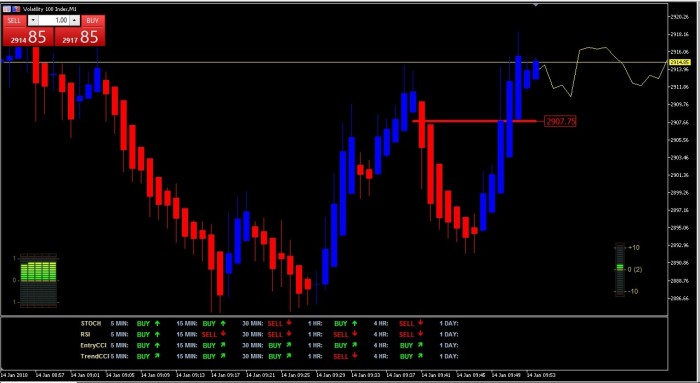
Task: Click the Volatility 100 Index,M1 chart title
Action: pos(50,9)
